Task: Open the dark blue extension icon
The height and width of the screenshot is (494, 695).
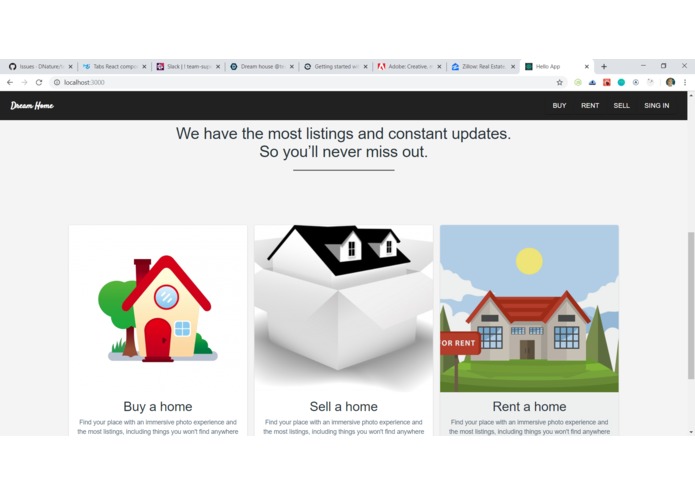Action: pos(592,82)
